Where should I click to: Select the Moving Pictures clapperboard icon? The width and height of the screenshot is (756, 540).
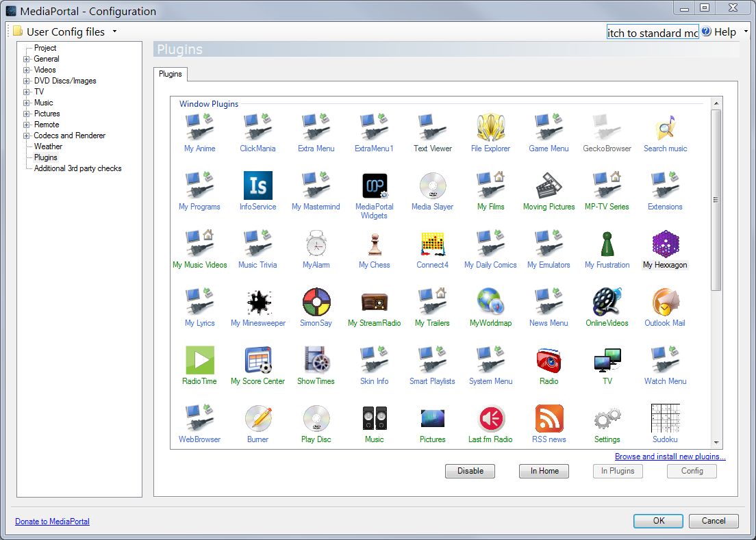tap(549, 185)
